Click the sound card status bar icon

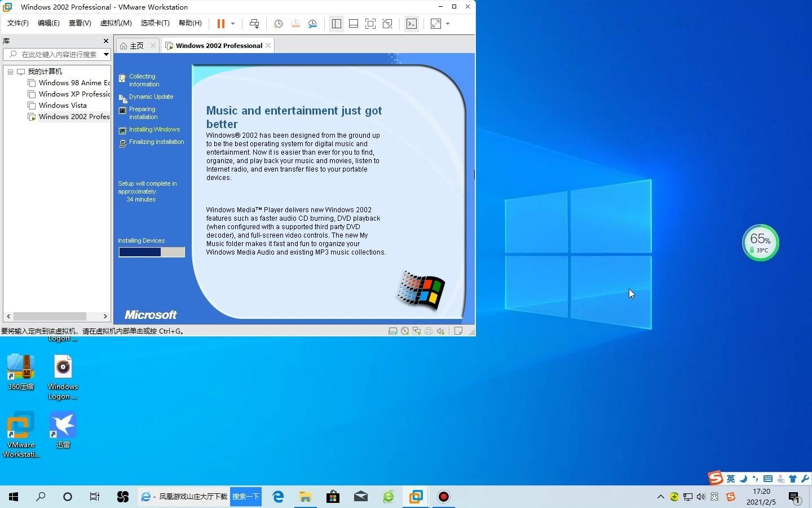(440, 331)
